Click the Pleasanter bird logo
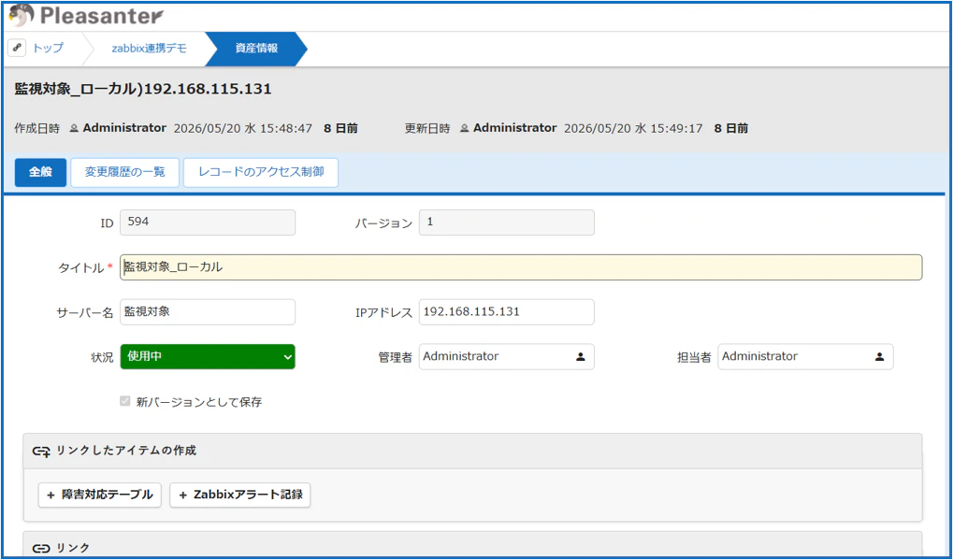953x560 pixels. pyautogui.click(x=22, y=16)
